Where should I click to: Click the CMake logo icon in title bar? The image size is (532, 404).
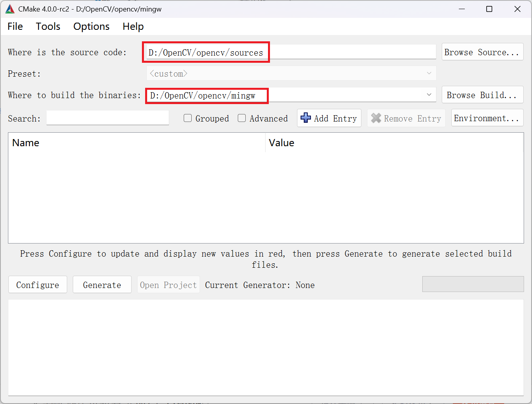(x=10, y=9)
